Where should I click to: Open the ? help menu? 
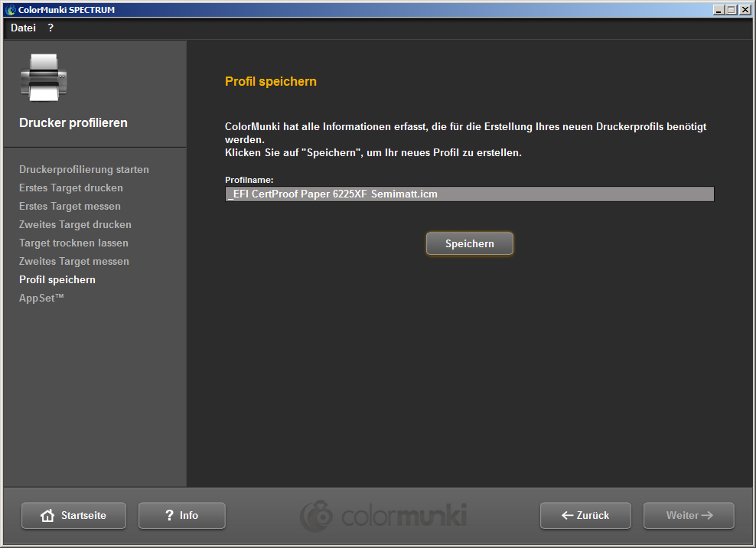coord(51,28)
